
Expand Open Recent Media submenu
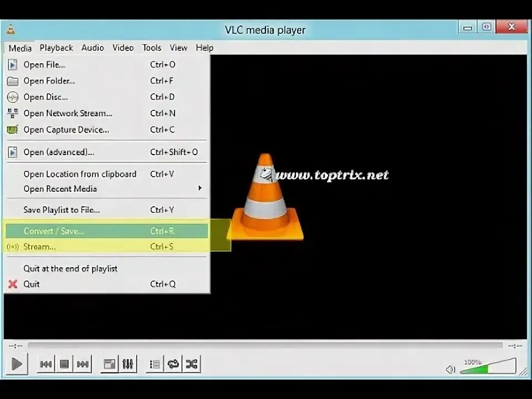107,188
